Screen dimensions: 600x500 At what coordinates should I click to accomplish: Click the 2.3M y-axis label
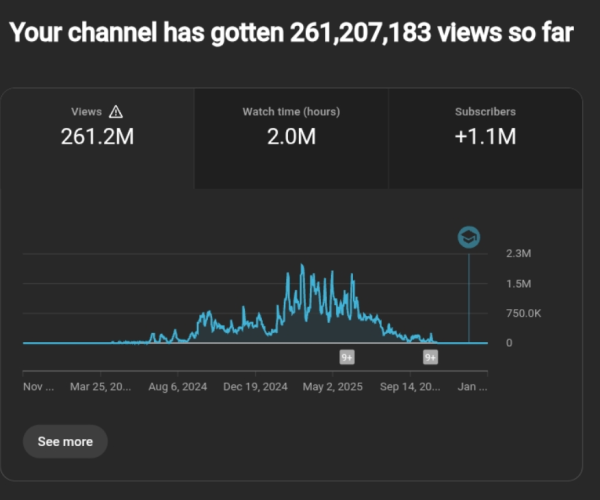[518, 254]
